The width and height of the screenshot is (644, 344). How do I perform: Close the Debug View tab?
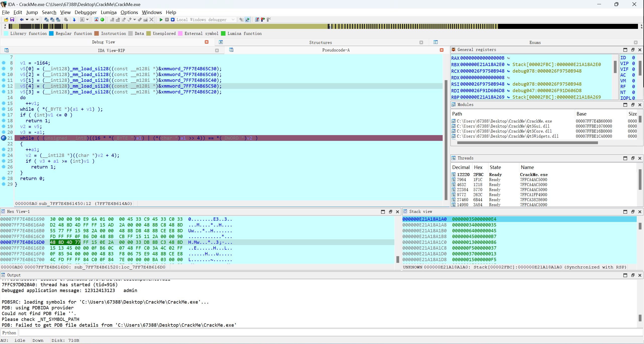coord(207,42)
